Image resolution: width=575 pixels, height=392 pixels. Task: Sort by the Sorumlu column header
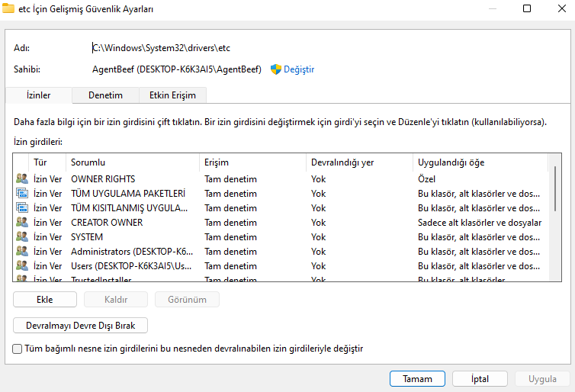coord(133,162)
